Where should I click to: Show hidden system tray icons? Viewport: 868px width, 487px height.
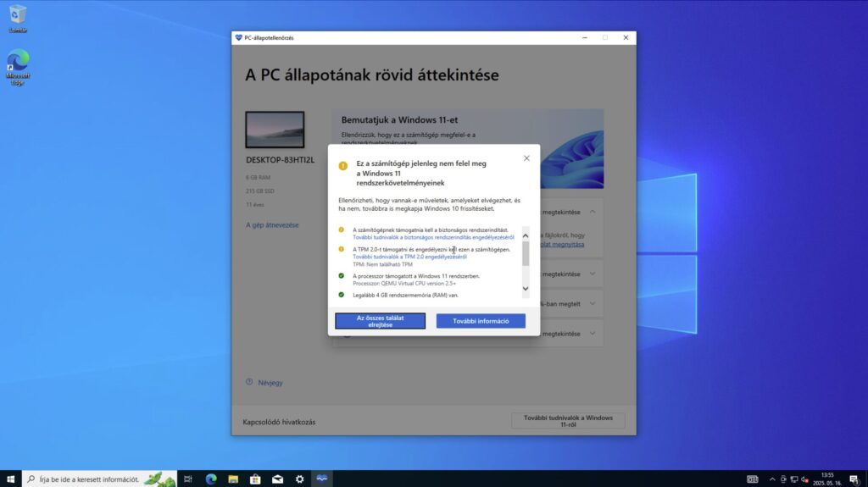772,479
